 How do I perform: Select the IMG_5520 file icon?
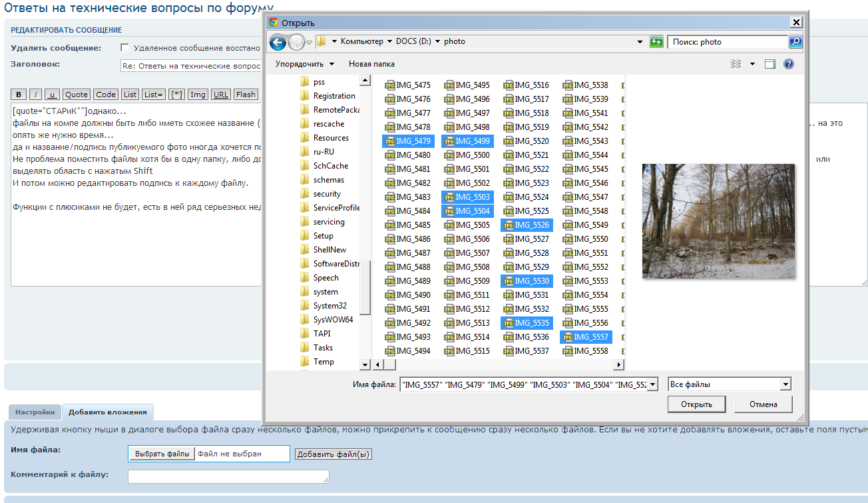click(509, 141)
